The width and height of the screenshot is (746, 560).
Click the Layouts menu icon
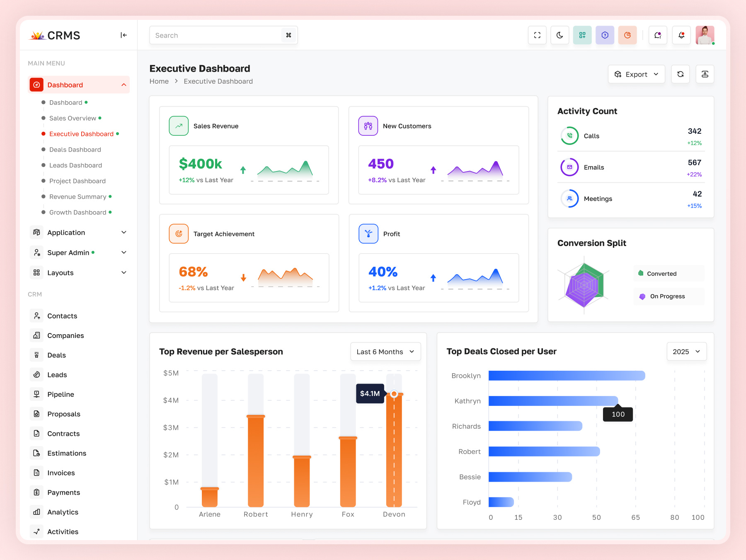tap(36, 273)
